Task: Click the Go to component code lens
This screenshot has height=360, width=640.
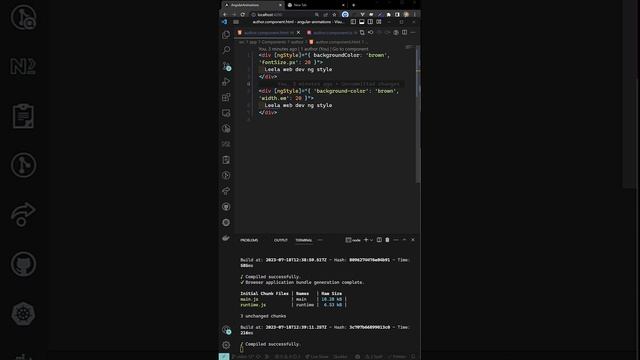Action: coord(350,49)
